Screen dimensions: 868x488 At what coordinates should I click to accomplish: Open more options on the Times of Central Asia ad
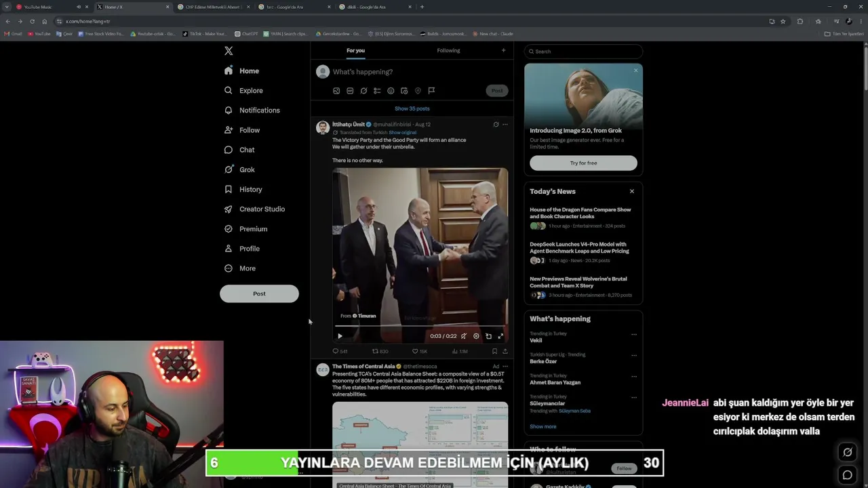505,367
